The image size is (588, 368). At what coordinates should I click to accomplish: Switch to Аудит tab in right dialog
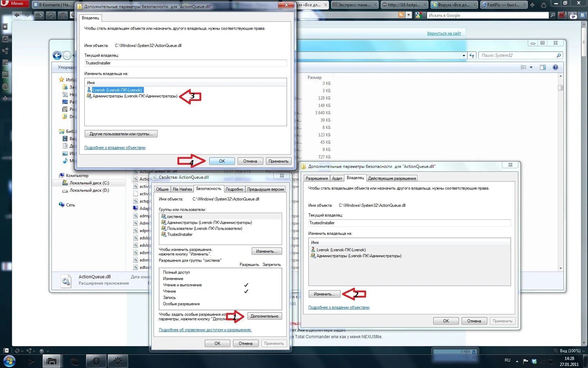point(337,178)
